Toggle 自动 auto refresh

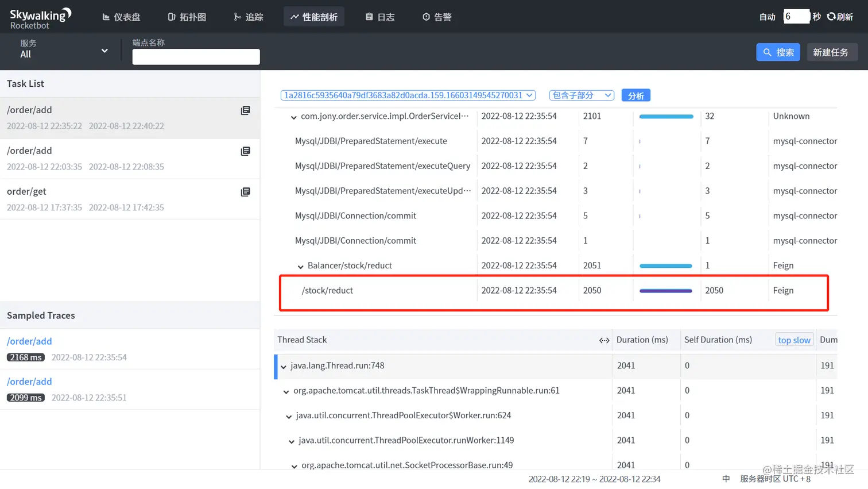coord(768,17)
